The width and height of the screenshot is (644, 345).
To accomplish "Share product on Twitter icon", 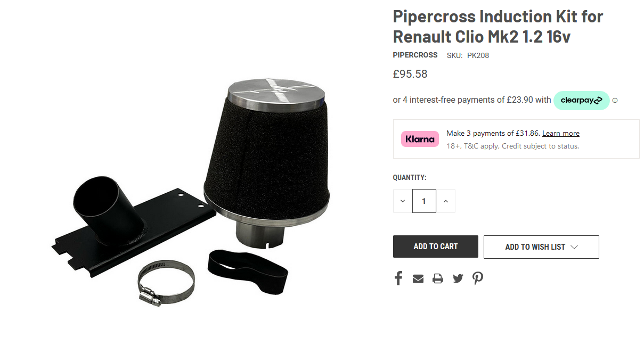I will pyautogui.click(x=458, y=278).
